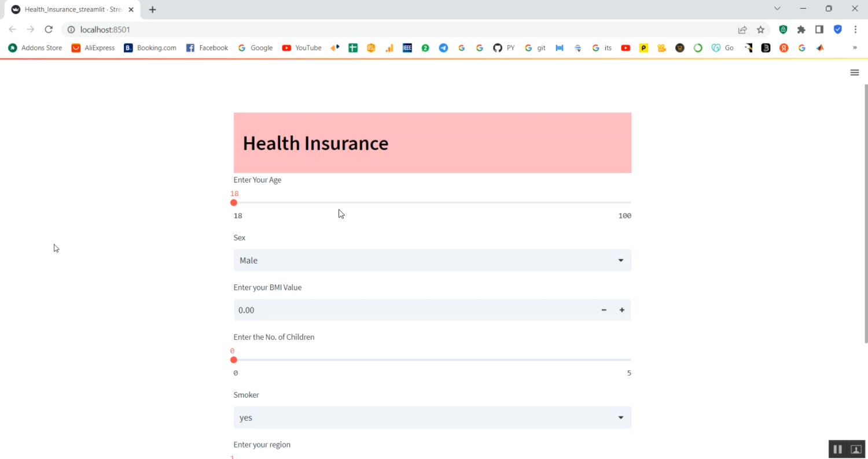Open the Telegram bookmark icon
Screen dimensions: 868x459
click(443, 48)
